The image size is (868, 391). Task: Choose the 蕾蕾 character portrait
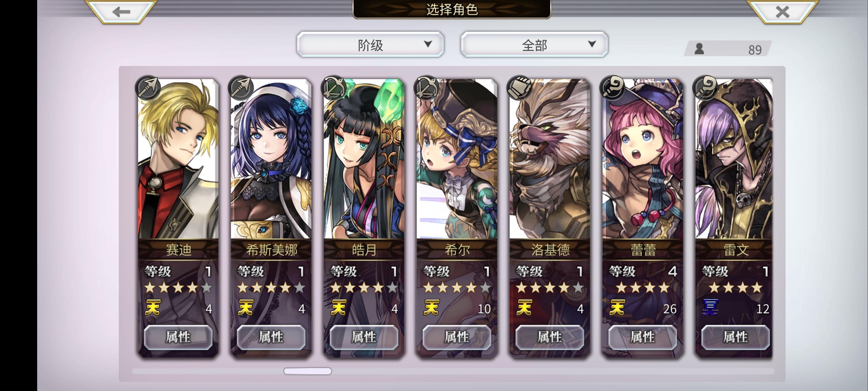(x=643, y=159)
